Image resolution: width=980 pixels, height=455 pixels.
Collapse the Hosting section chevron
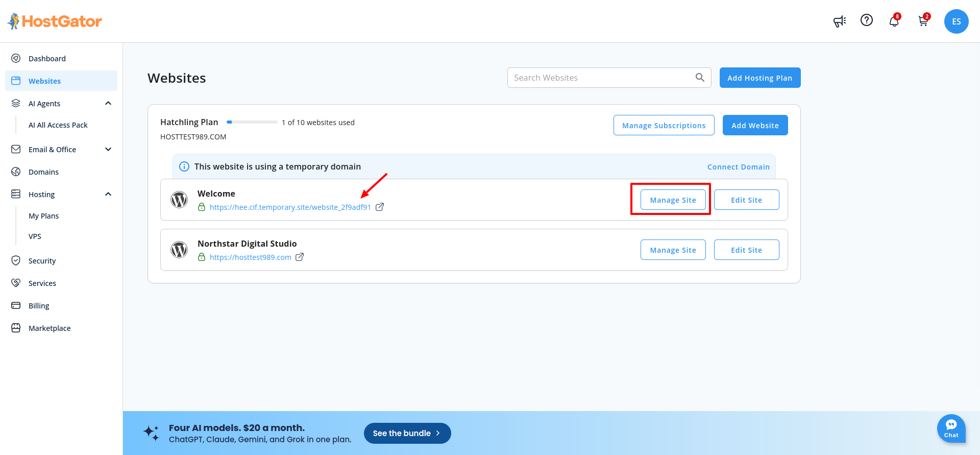(x=108, y=194)
